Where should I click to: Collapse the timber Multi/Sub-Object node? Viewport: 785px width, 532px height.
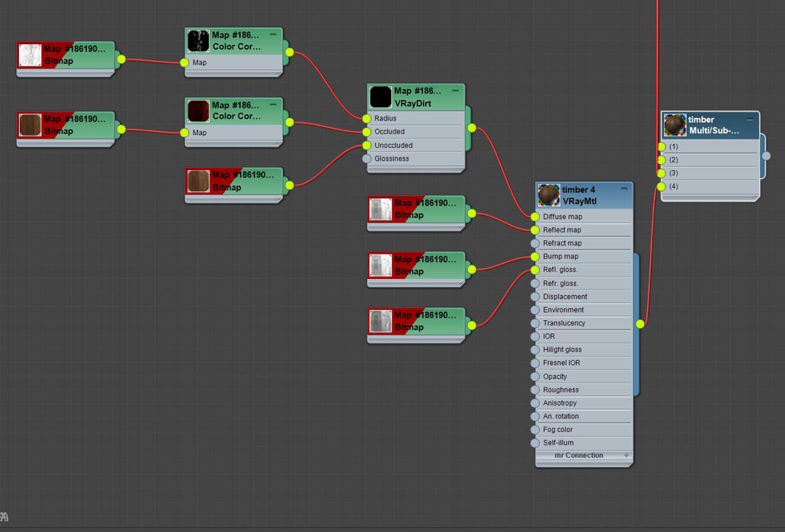[x=749, y=119]
